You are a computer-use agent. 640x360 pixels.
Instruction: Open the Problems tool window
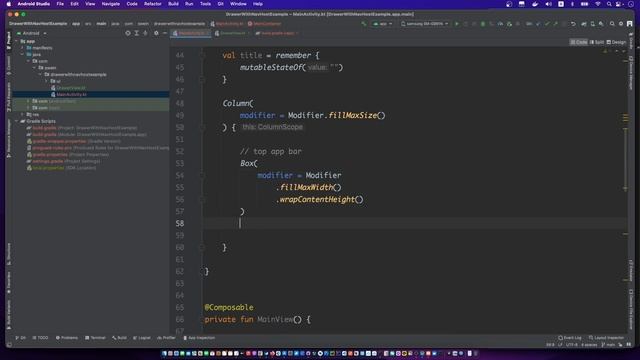[67, 338]
